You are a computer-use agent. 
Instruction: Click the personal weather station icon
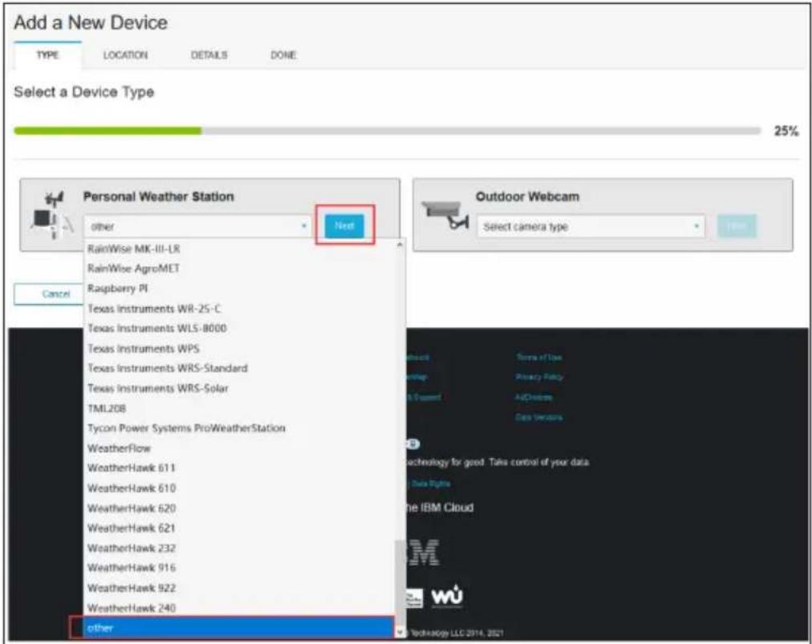[x=51, y=216]
